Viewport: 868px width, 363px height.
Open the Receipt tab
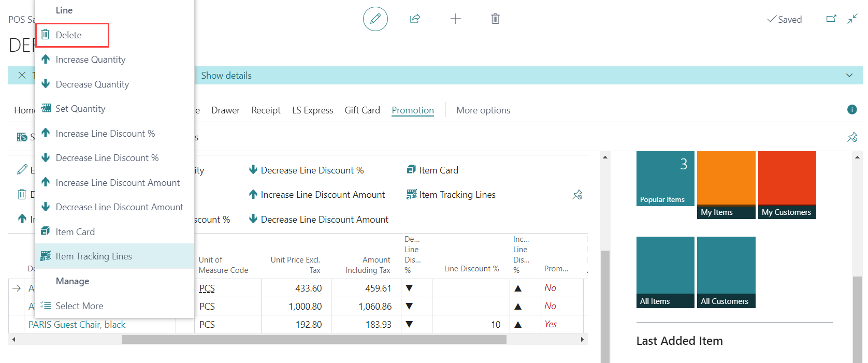pyautogui.click(x=266, y=110)
